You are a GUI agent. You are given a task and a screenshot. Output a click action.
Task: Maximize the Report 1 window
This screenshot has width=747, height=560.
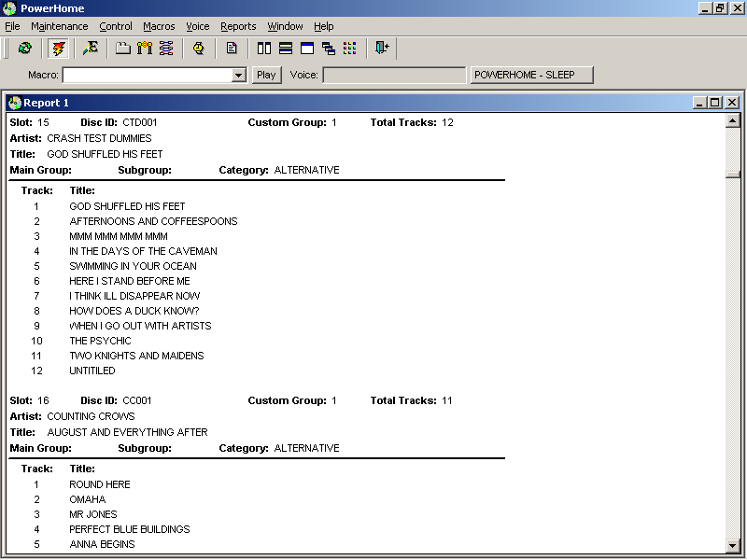[714, 103]
